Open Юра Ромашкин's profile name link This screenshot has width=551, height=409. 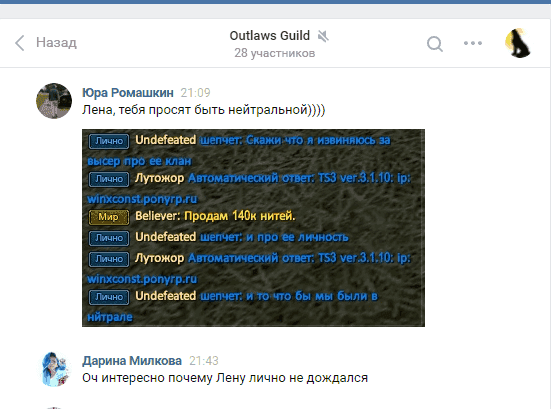(x=128, y=93)
